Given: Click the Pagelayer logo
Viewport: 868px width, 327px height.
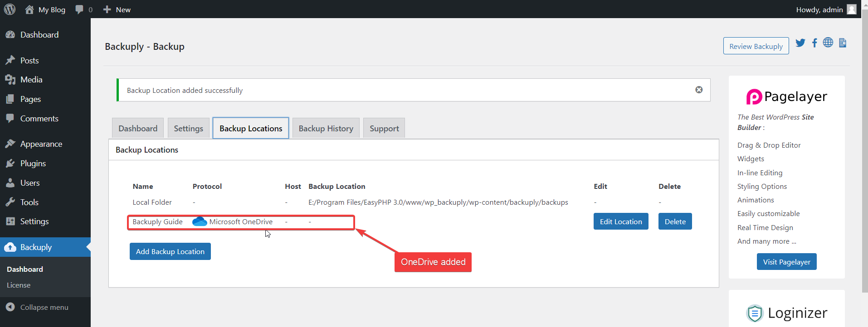Looking at the screenshot, I should pyautogui.click(x=786, y=96).
